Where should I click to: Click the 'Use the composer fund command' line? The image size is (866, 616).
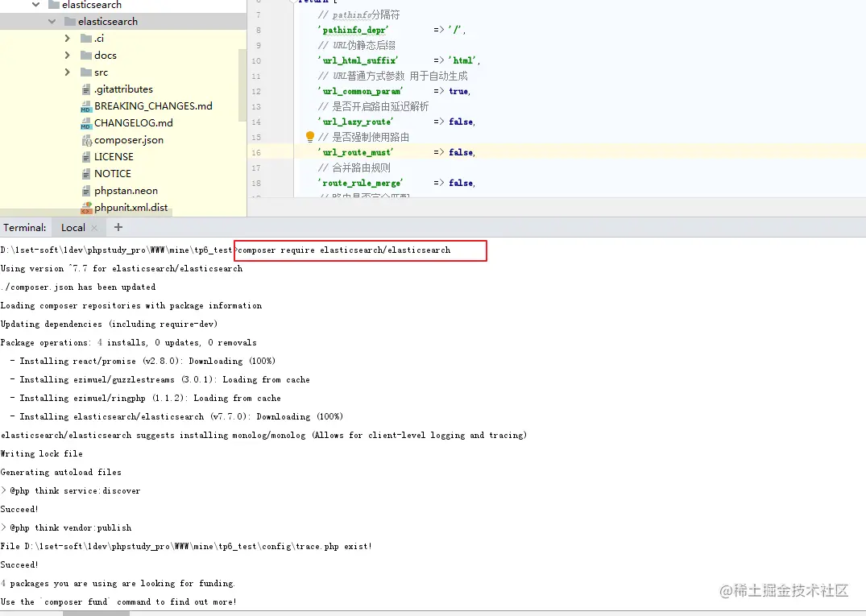pos(118,602)
